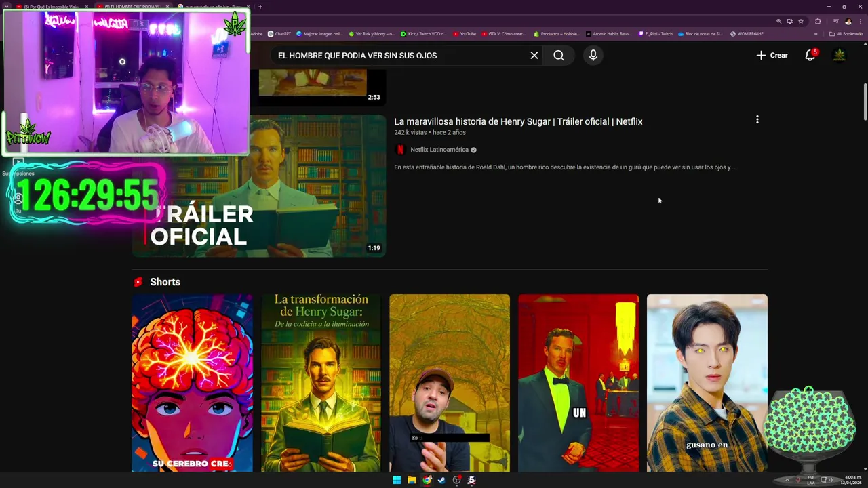Open the Windows Start menu
The height and width of the screenshot is (488, 868).
(x=397, y=480)
